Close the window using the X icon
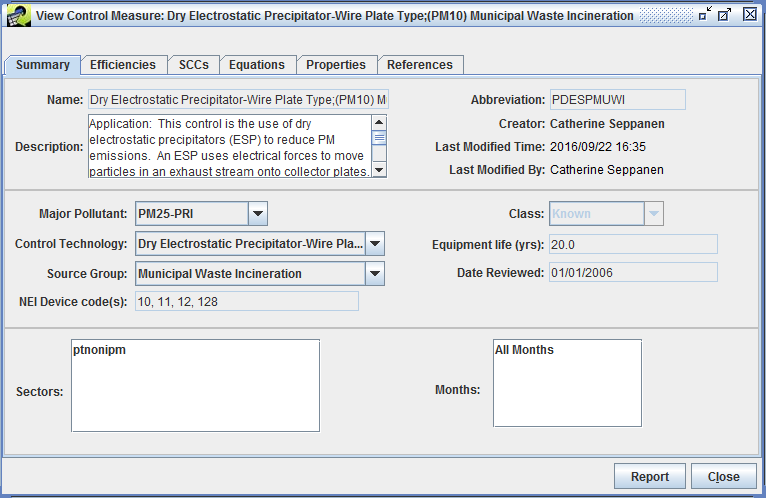The height and width of the screenshot is (498, 766). (x=750, y=14)
